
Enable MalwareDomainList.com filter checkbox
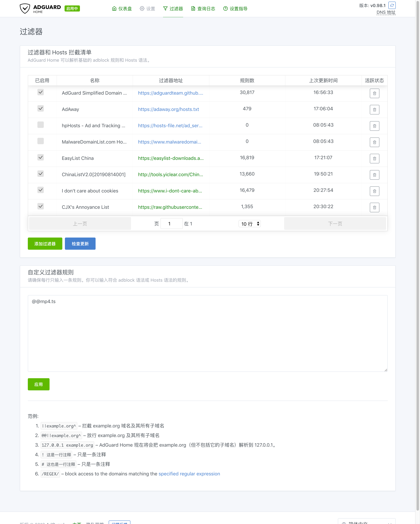[x=41, y=141]
